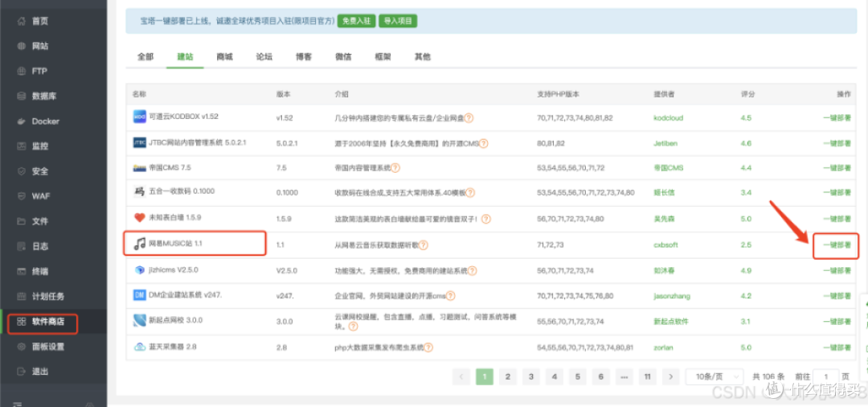
Task: Open 网站 websites in sidebar
Action: [x=40, y=47]
